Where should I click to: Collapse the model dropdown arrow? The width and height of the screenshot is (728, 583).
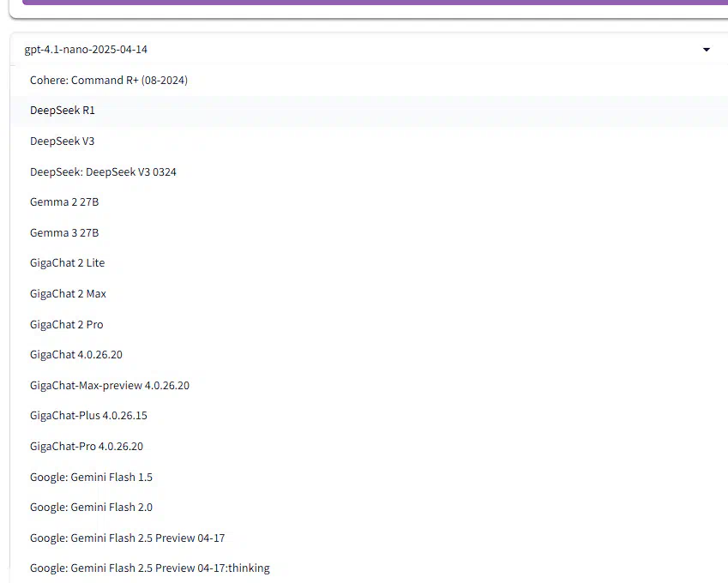pos(707,49)
